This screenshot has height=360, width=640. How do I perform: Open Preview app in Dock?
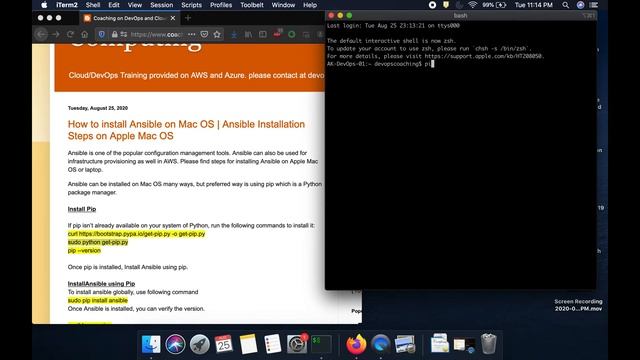pos(405,344)
